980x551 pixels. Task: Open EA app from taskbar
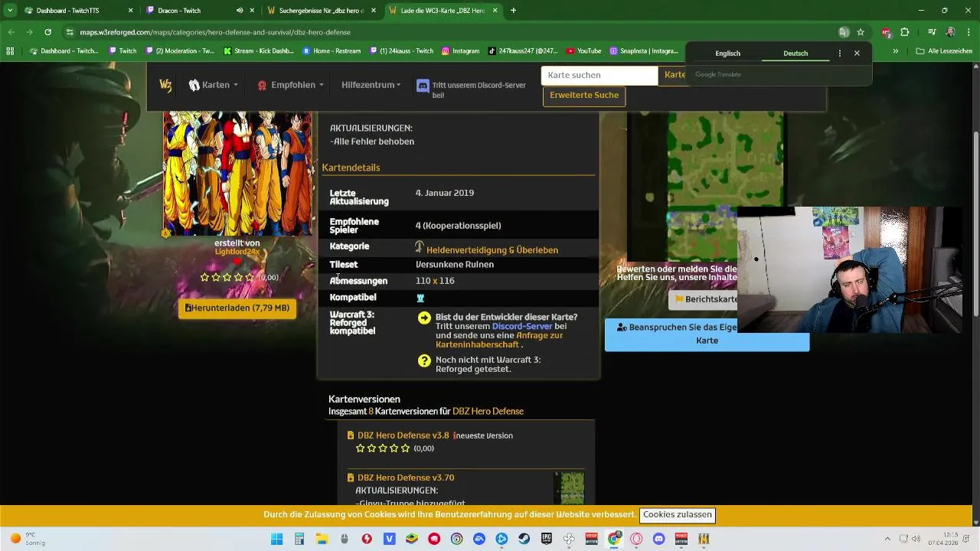tap(479, 539)
